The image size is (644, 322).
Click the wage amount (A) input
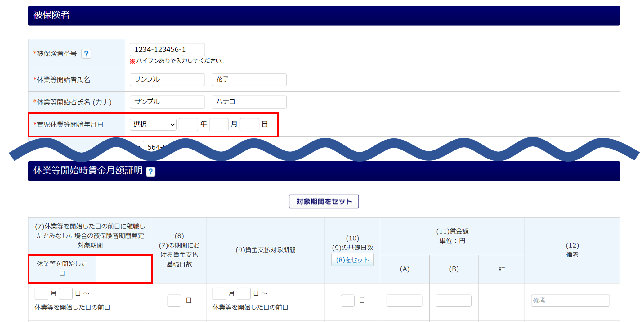pos(404,301)
